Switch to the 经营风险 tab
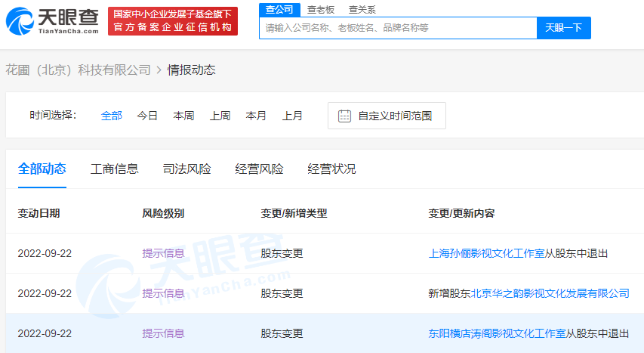The height and width of the screenshot is (353, 644). (x=259, y=169)
